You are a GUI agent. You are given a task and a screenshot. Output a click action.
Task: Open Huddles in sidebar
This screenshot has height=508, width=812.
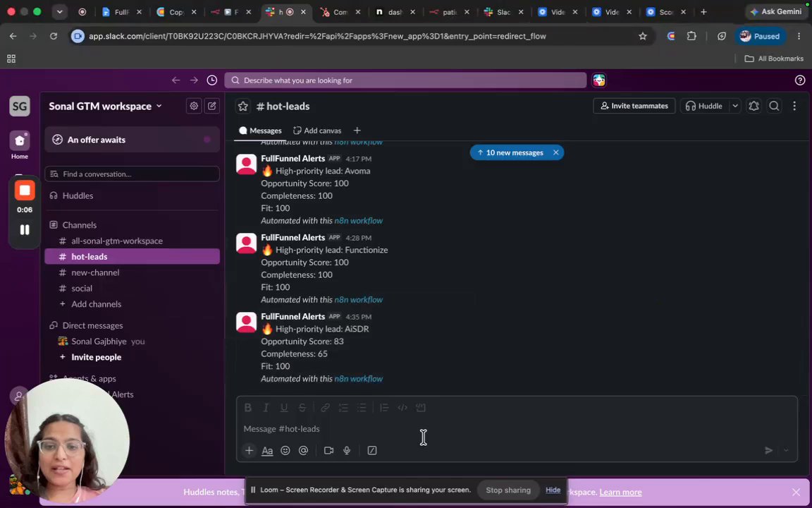132,196
